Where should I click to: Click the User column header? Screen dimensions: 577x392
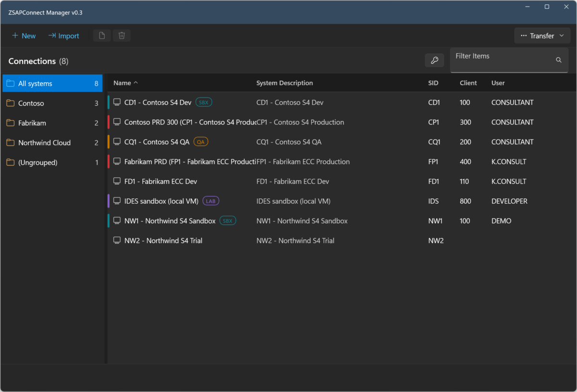click(x=498, y=83)
